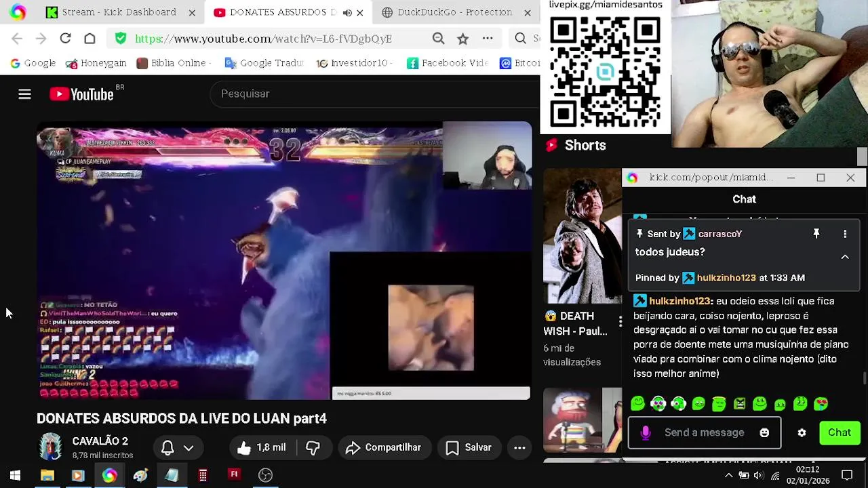Unpin message using the pin icon
This screenshot has height=488, width=868.
(816, 234)
